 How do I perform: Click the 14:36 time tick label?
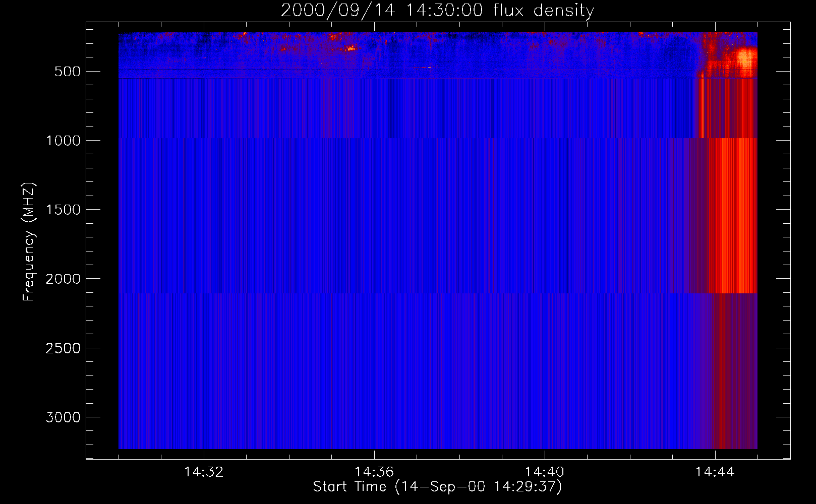(374, 472)
